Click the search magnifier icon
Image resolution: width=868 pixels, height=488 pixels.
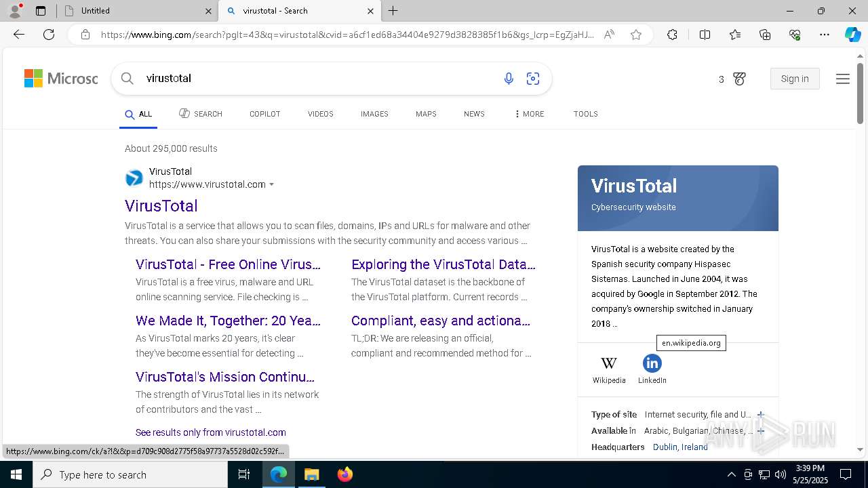coord(127,79)
